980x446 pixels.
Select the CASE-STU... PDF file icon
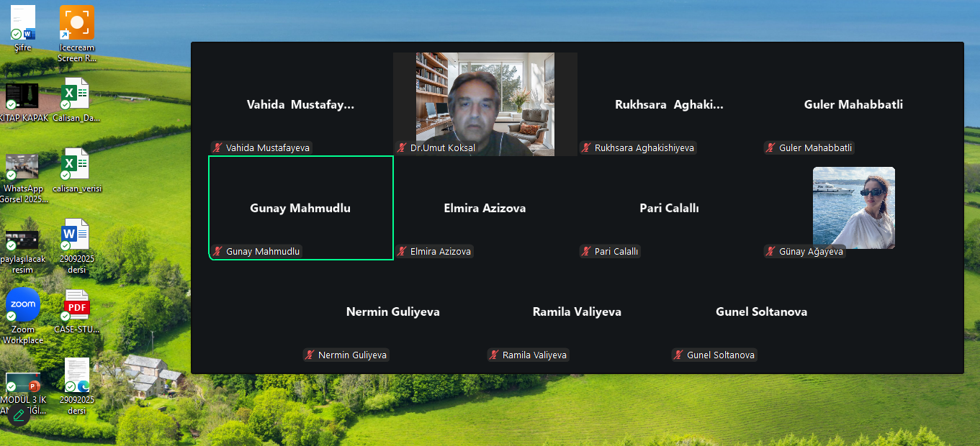pyautogui.click(x=76, y=311)
